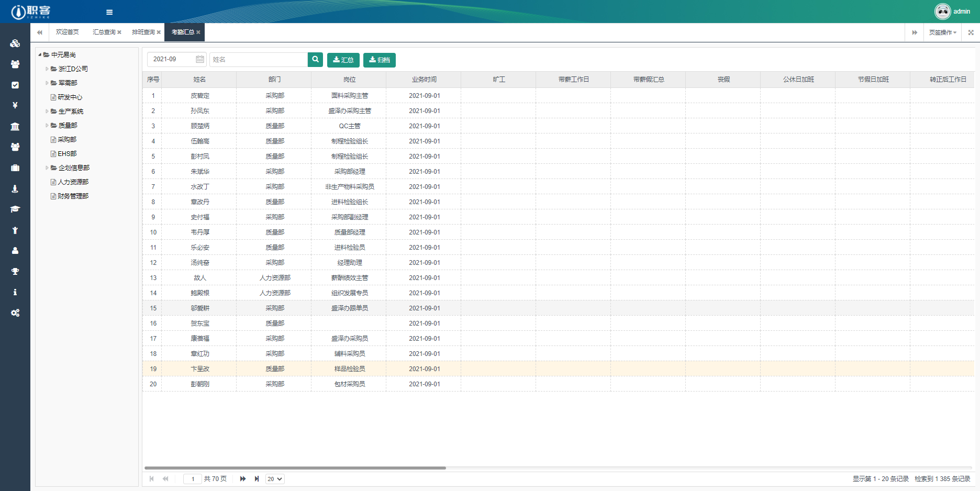Viewport: 980px width, 491px height.
Task: Click the 汇总 button
Action: pos(343,60)
